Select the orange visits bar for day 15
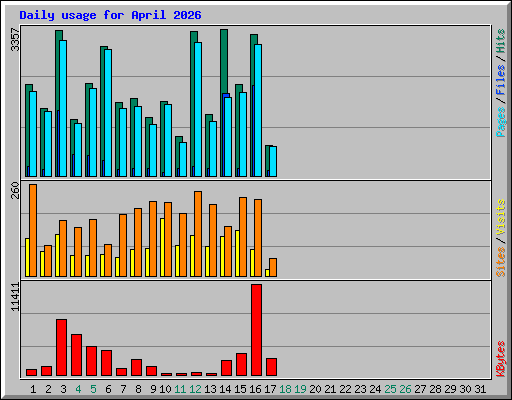This screenshot has width=512, height=400. [243, 237]
